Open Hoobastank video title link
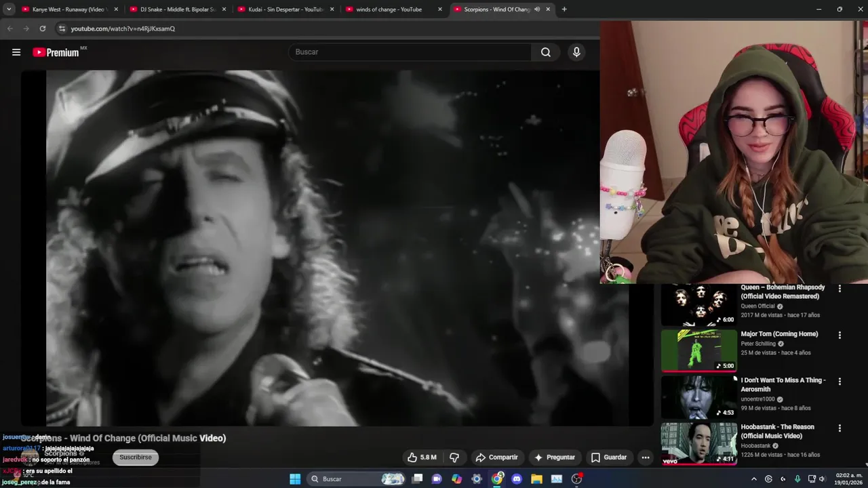Viewport: 868px width, 488px height. pyautogui.click(x=777, y=431)
